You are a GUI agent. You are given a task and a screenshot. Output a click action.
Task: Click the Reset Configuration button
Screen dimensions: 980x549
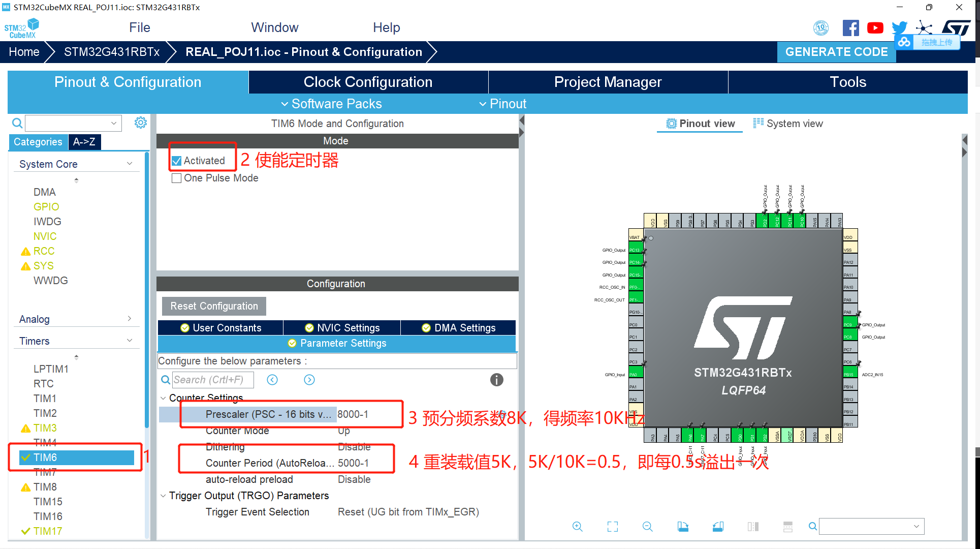[214, 306]
